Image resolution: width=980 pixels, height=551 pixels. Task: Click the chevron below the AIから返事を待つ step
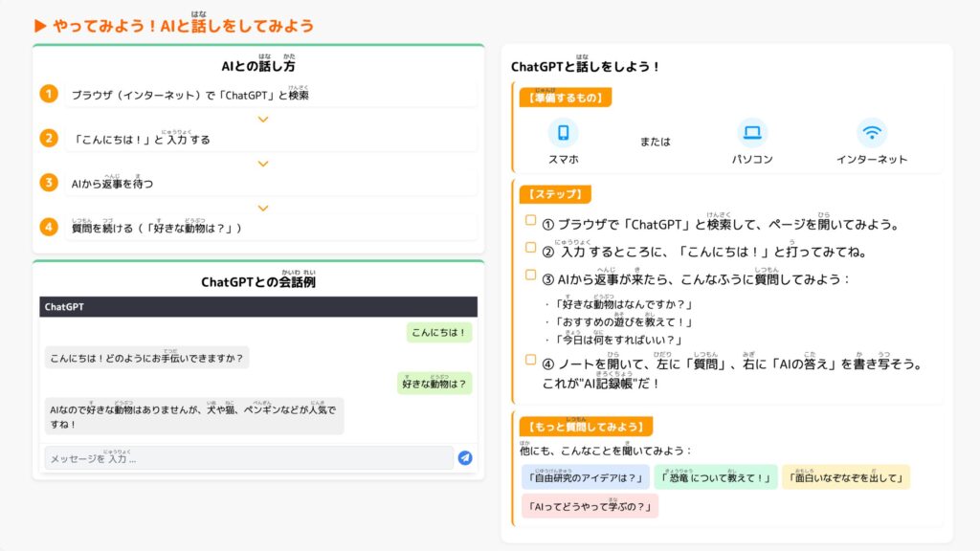point(263,208)
